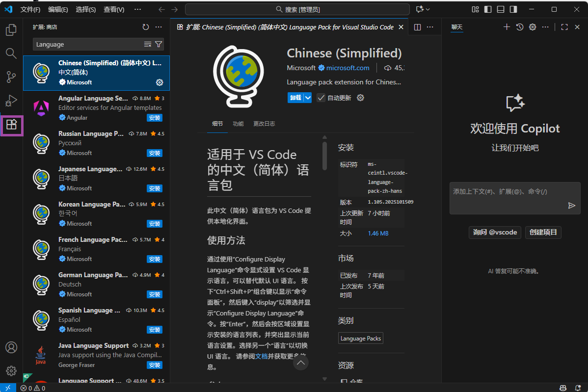The width and height of the screenshot is (588, 392).
Task: Open notifications bell in status bar
Action: 578,388
